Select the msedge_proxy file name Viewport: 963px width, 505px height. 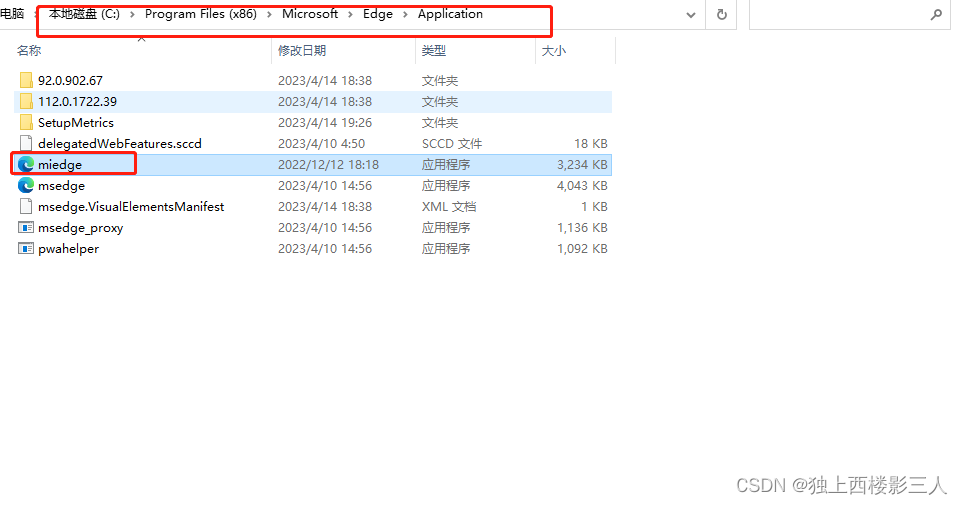tap(80, 228)
